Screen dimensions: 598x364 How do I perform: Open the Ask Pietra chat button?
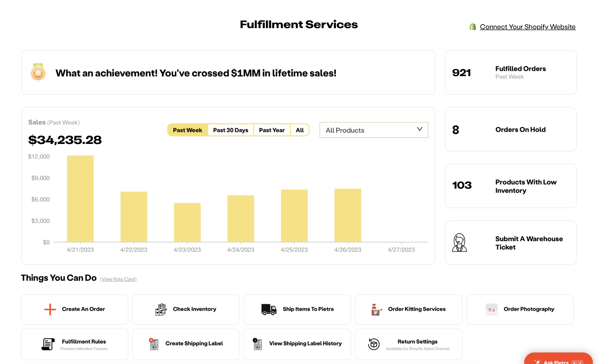(558, 360)
